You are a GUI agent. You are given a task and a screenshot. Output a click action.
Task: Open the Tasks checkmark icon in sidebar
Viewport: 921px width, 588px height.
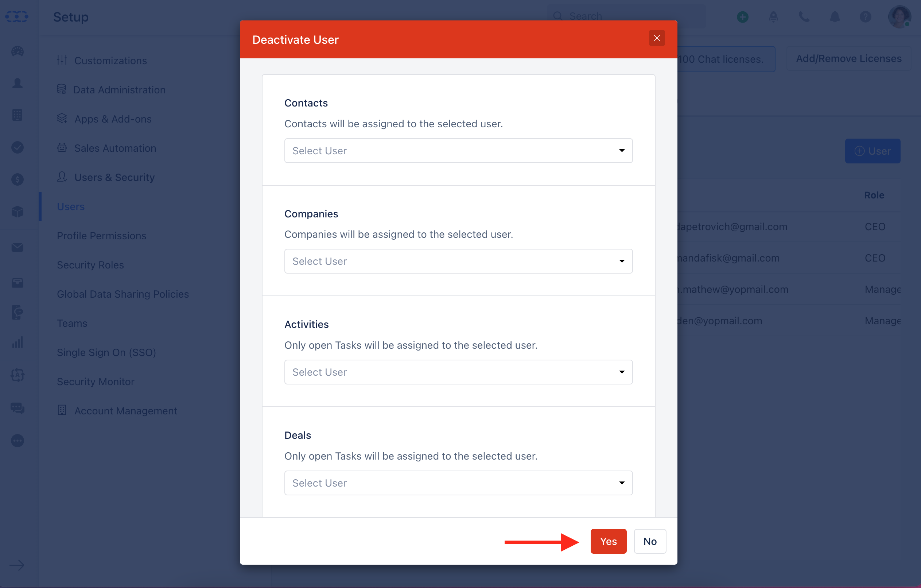coord(17,147)
